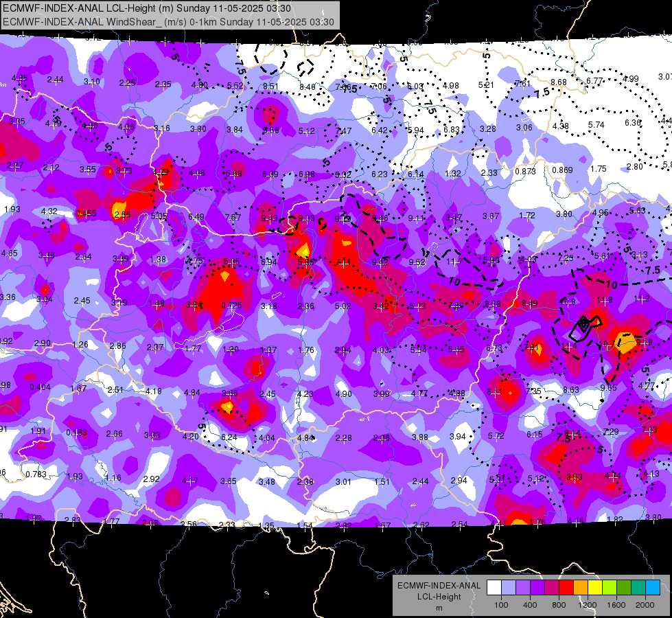Click the large white lake outline above 1.77
Screen dimensions: 672x618
[x=210, y=331]
